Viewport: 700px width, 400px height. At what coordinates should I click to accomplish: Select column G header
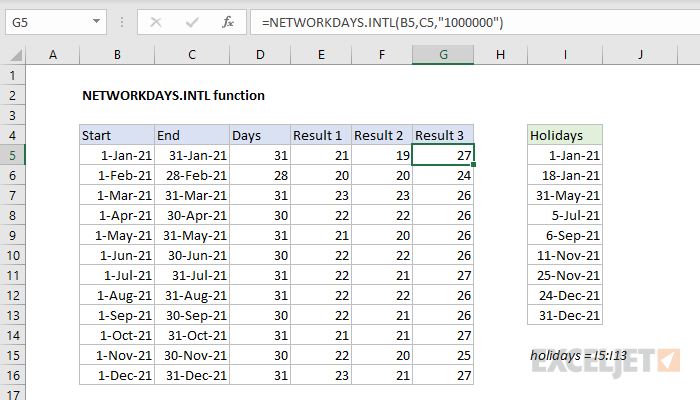click(443, 55)
